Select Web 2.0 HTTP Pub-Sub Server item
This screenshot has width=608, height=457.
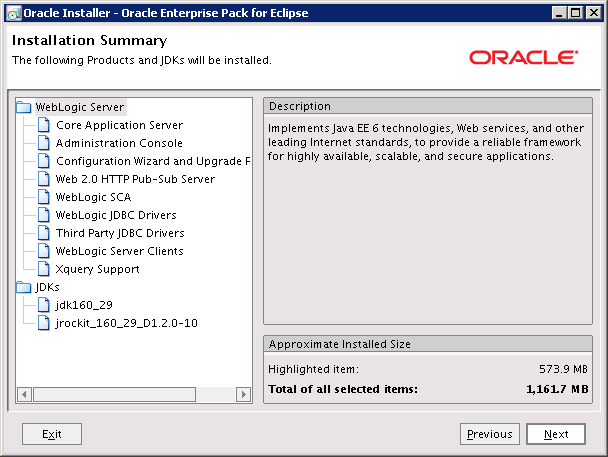(x=135, y=179)
